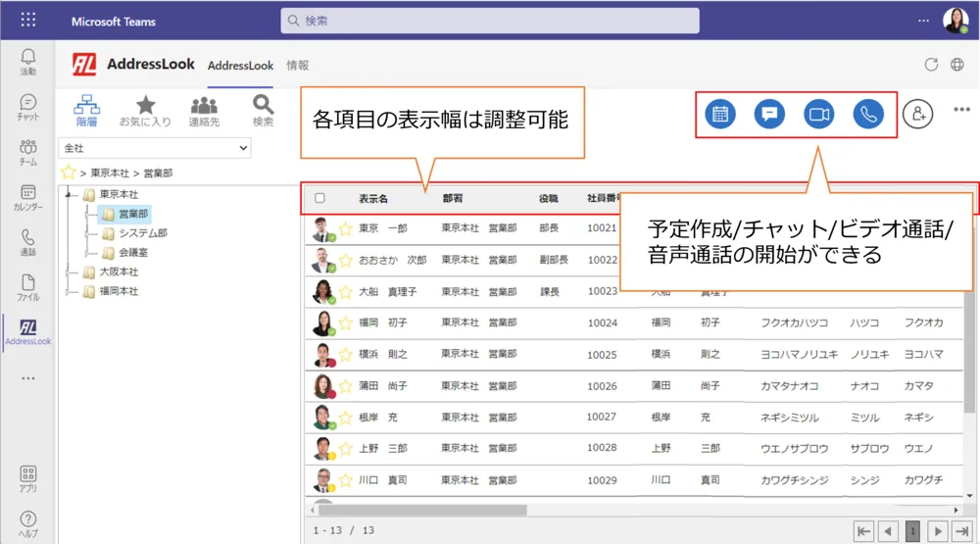Image resolution: width=980 pixels, height=544 pixels.
Task: Switch to the 情報 tab
Action: pyautogui.click(x=297, y=66)
